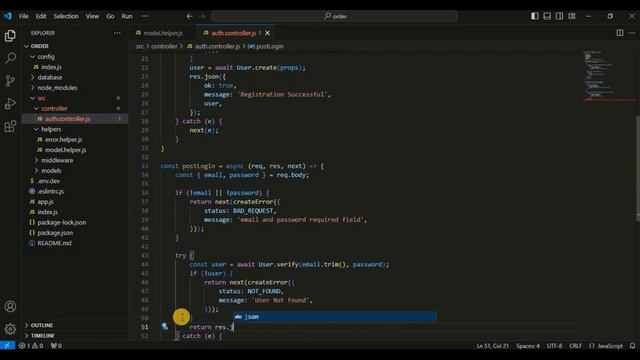The height and width of the screenshot is (360, 640).
Task: Open Explorer Views and More Actions ellipsis
Action: 117,33
